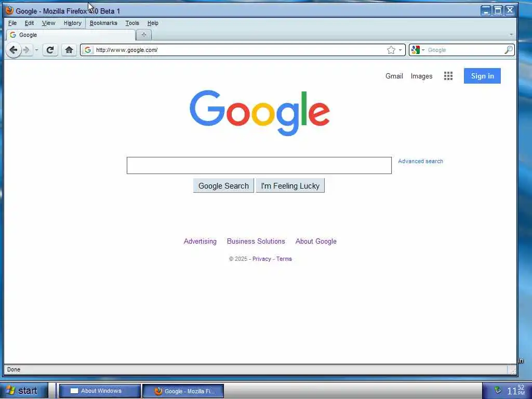Click the blue Sign in button
Image resolution: width=532 pixels, height=399 pixels.
click(x=482, y=76)
